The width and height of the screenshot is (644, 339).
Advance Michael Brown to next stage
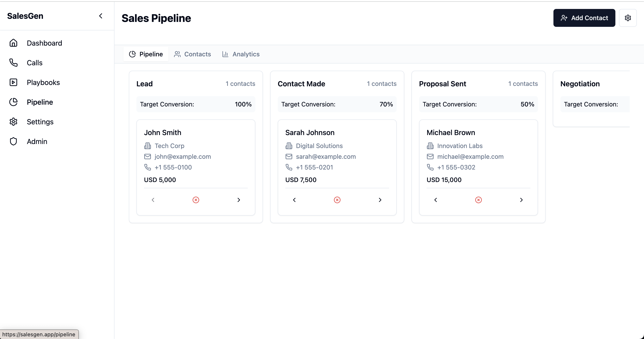pos(521,200)
